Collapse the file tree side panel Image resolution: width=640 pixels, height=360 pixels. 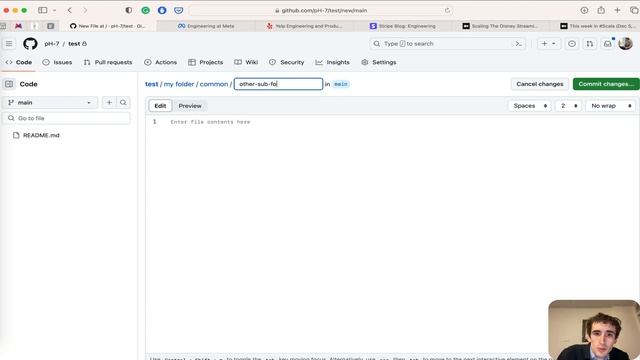9,84
